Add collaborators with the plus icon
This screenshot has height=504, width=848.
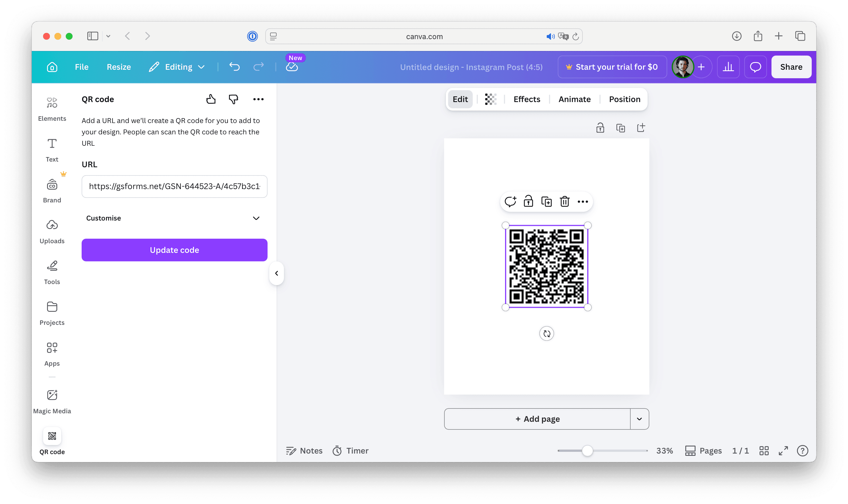[701, 67]
